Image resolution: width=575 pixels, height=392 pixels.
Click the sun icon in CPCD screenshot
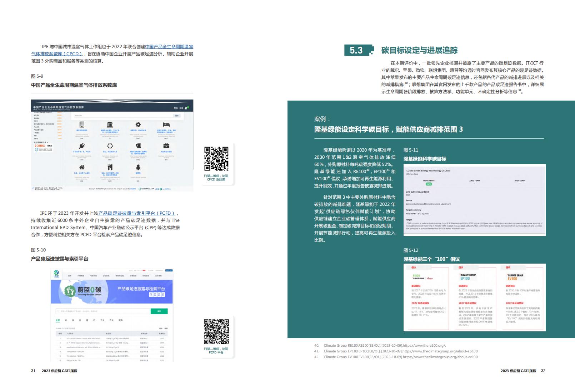click(110, 146)
